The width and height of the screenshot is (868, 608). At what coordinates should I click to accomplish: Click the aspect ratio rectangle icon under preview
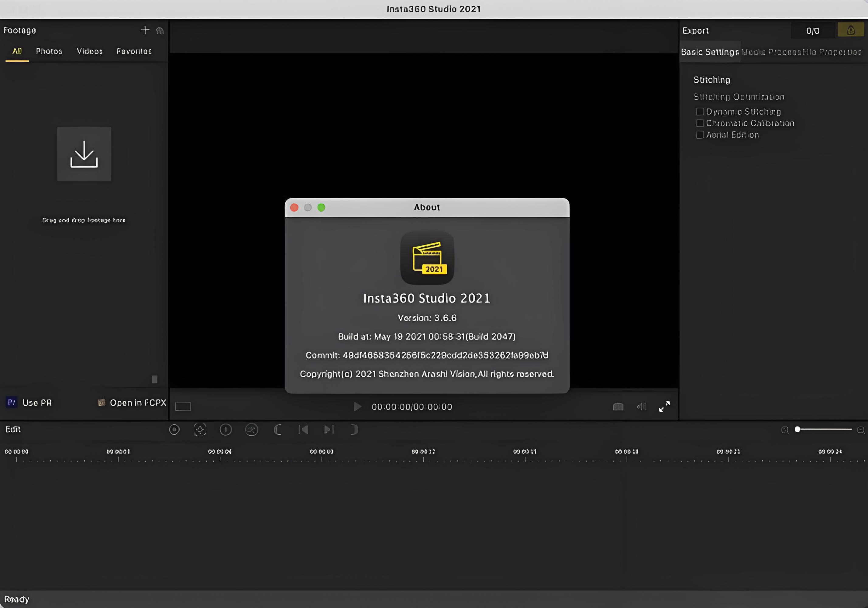coord(183,406)
